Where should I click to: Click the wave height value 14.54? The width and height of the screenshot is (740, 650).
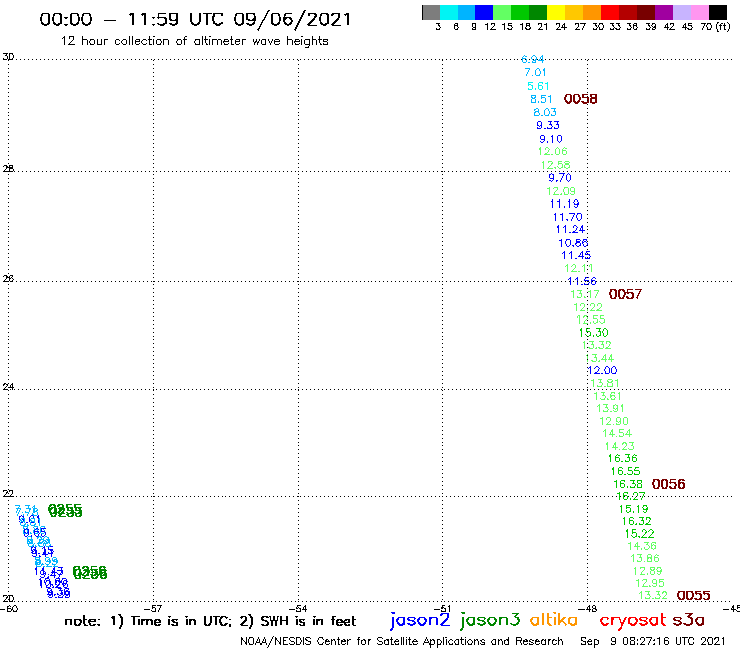[617, 433]
